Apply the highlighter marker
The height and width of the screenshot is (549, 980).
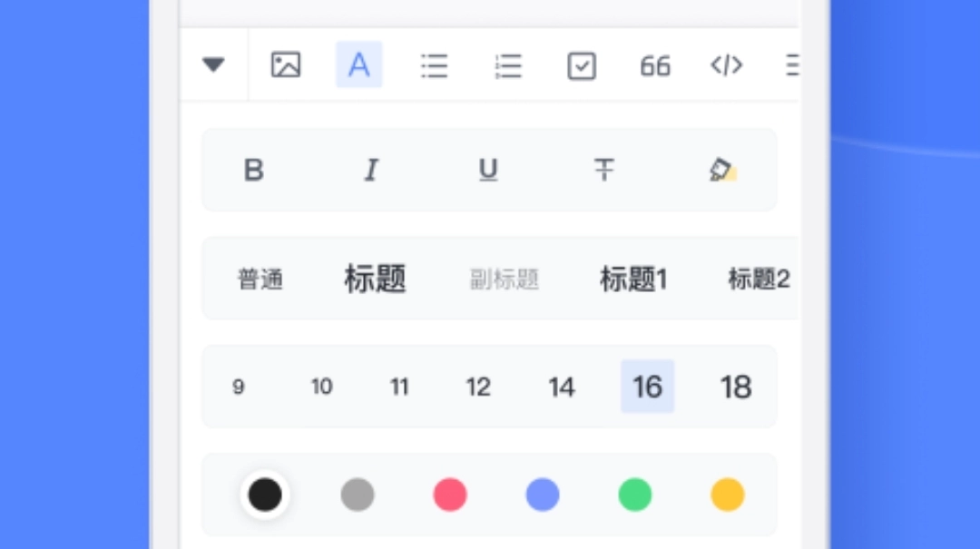tap(721, 170)
